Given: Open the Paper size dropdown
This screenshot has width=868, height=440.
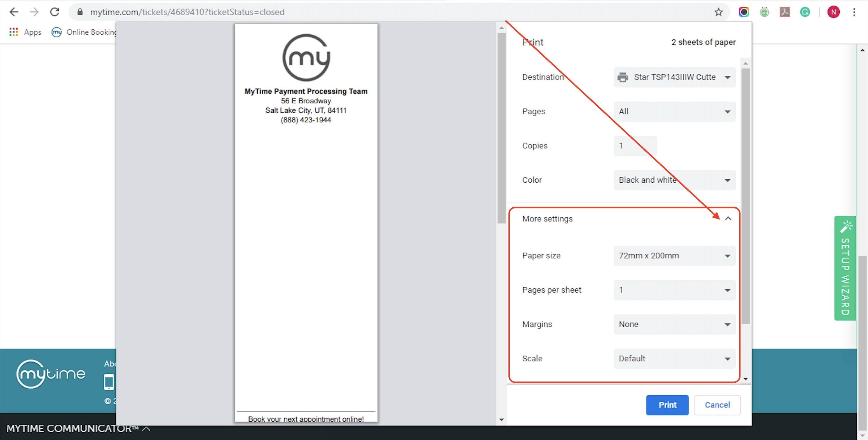Looking at the screenshot, I should (x=674, y=256).
